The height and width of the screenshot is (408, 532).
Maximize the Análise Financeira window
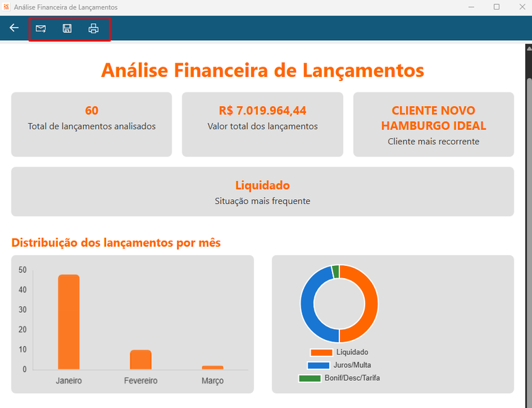[x=497, y=7]
